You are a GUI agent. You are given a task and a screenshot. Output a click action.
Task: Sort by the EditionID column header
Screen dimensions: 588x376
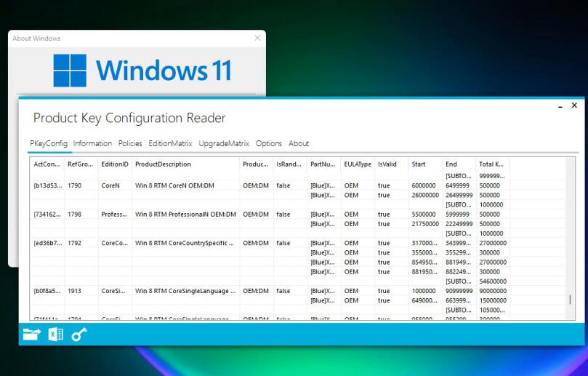tap(115, 164)
